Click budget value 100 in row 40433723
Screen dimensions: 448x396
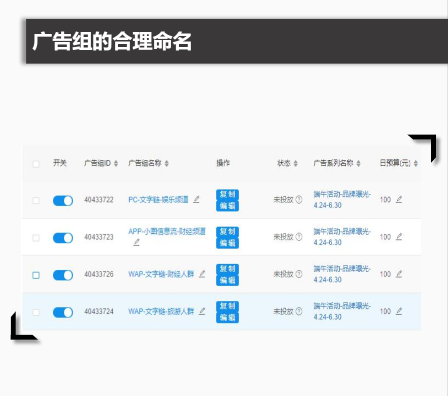click(385, 237)
